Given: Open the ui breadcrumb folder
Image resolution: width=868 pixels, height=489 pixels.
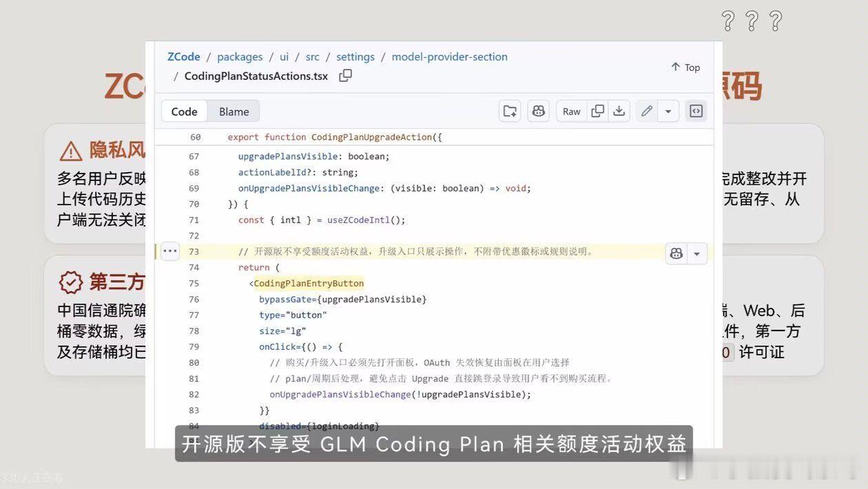Looking at the screenshot, I should (x=284, y=56).
